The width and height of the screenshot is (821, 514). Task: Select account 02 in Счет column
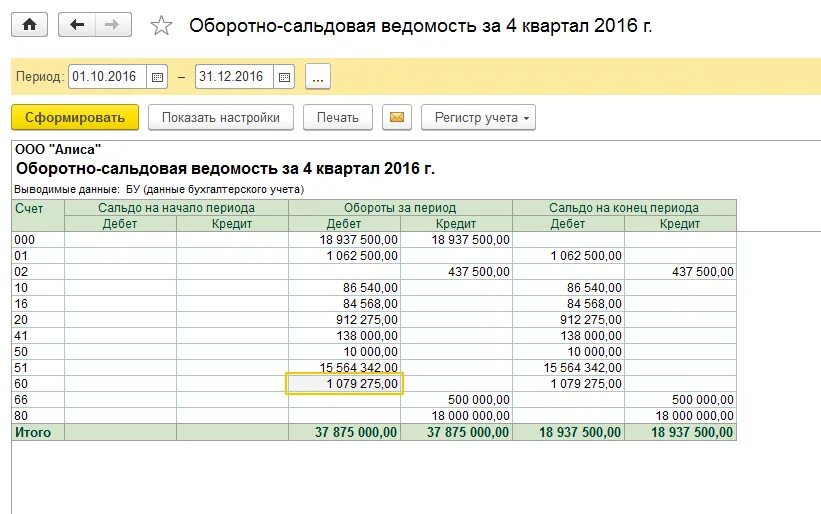[38, 272]
